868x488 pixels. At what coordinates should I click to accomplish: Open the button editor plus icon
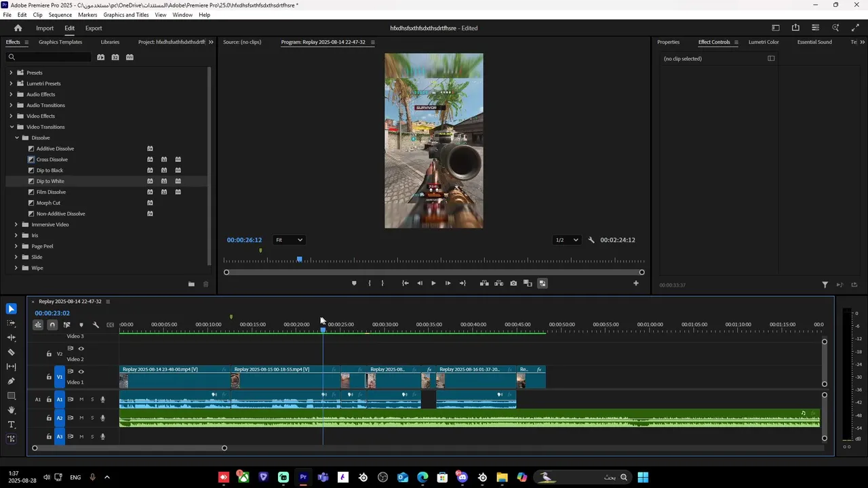tap(636, 283)
